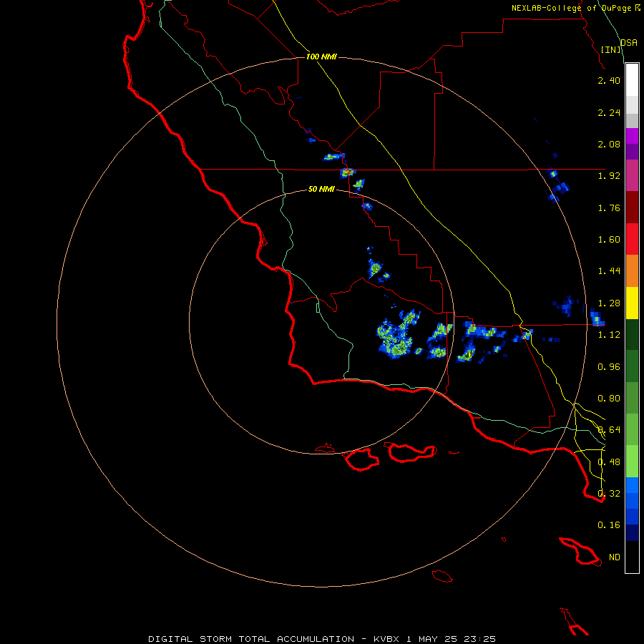Click the 50 NMI range ring label

(x=321, y=189)
